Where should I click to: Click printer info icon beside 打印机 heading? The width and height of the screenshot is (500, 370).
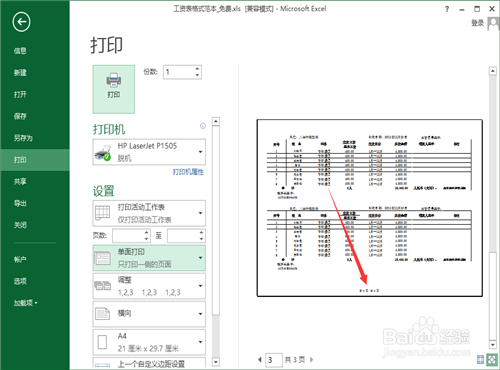[203, 126]
